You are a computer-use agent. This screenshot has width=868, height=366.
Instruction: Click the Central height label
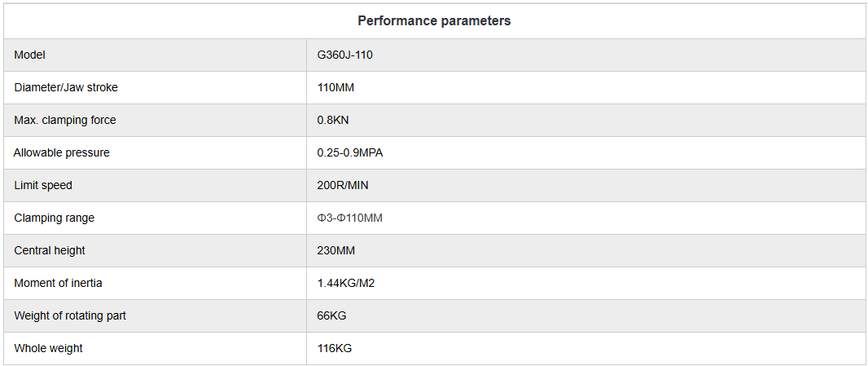50,250
